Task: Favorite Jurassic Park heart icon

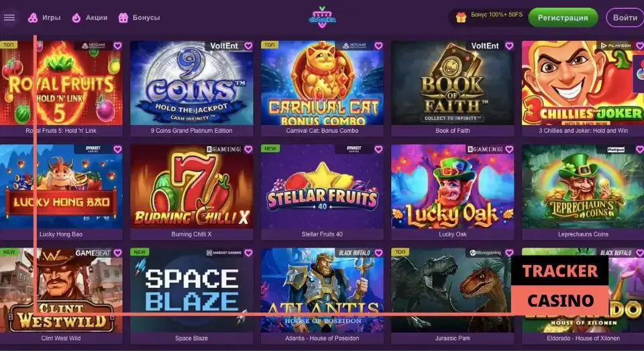Action: tap(509, 253)
